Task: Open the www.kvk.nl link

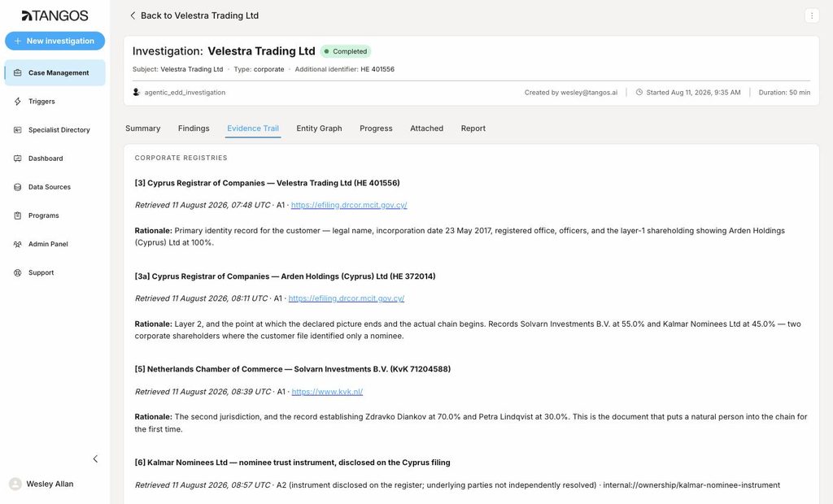Action: pos(327,392)
